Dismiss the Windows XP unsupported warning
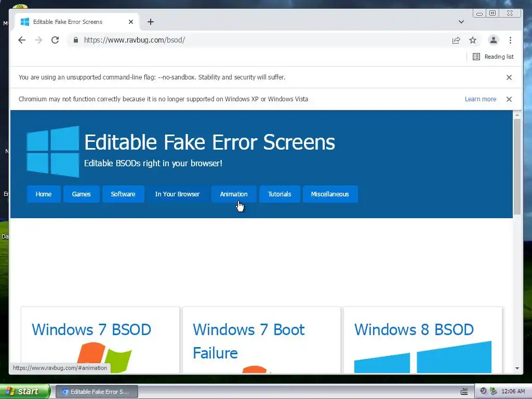This screenshot has width=532, height=399. (x=509, y=99)
